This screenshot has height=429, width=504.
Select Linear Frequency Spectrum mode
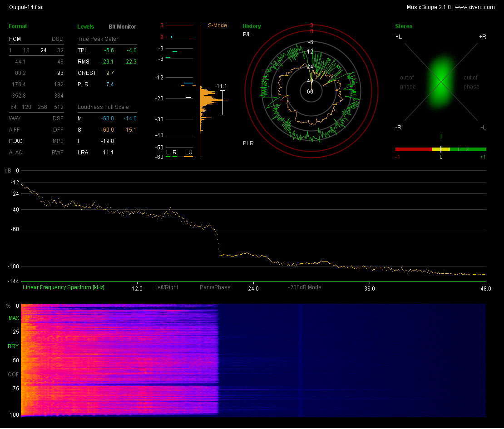coord(64,287)
